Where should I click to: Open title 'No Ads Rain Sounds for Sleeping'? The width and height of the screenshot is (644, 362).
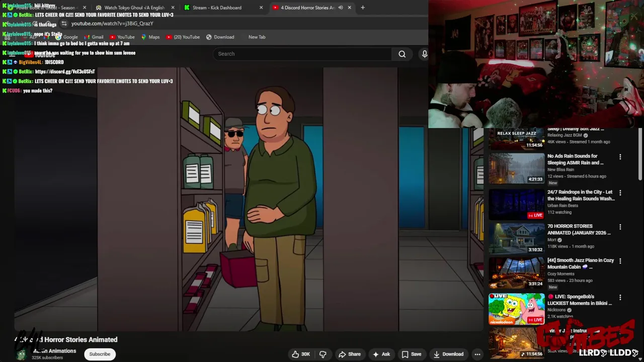click(x=575, y=159)
